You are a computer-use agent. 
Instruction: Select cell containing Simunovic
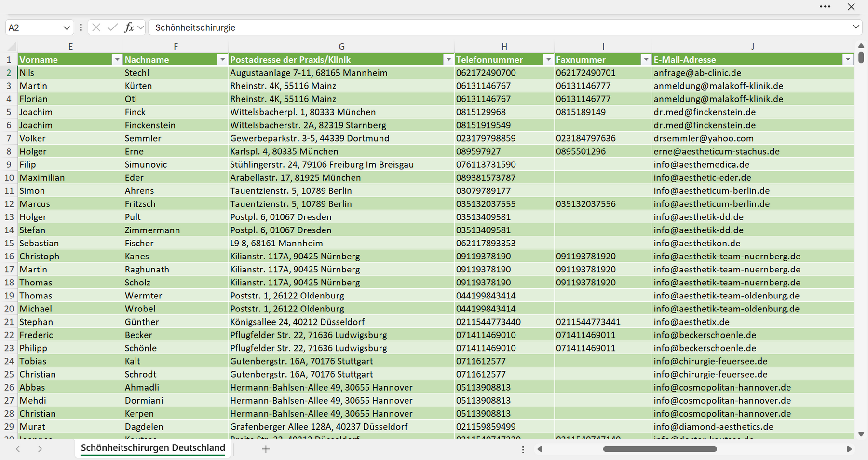click(x=176, y=164)
